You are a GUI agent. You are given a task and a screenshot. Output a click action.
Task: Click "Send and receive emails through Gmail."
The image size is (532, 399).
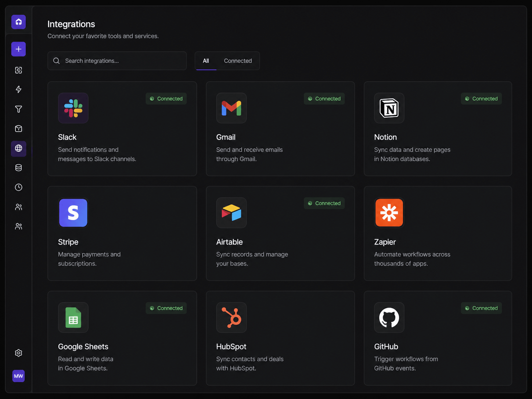click(x=249, y=154)
